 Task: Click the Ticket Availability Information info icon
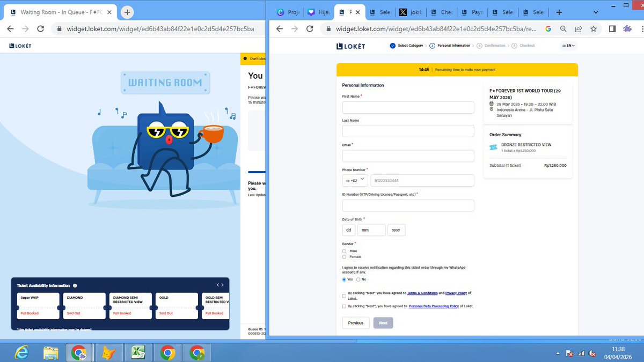coord(75,285)
